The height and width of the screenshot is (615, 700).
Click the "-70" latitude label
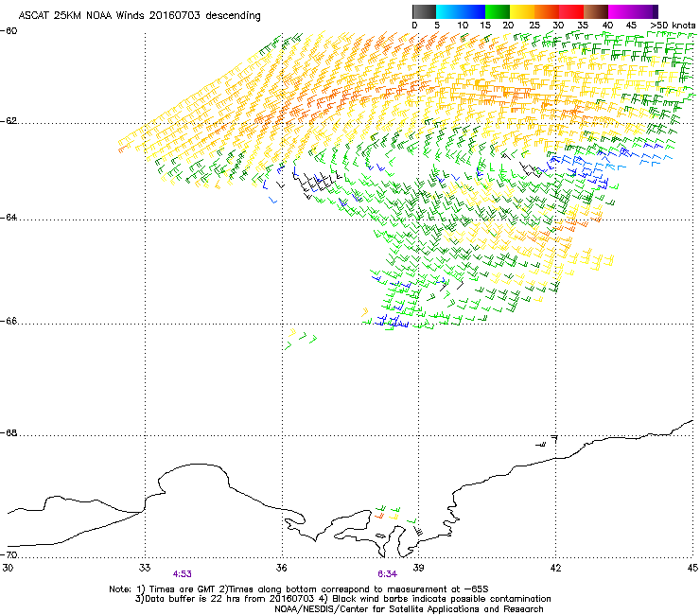click(x=9, y=554)
